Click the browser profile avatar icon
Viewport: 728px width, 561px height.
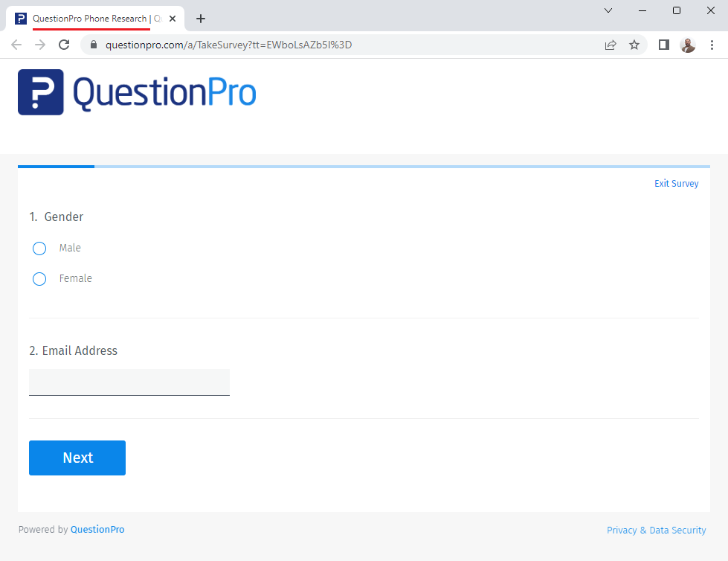[x=688, y=45]
